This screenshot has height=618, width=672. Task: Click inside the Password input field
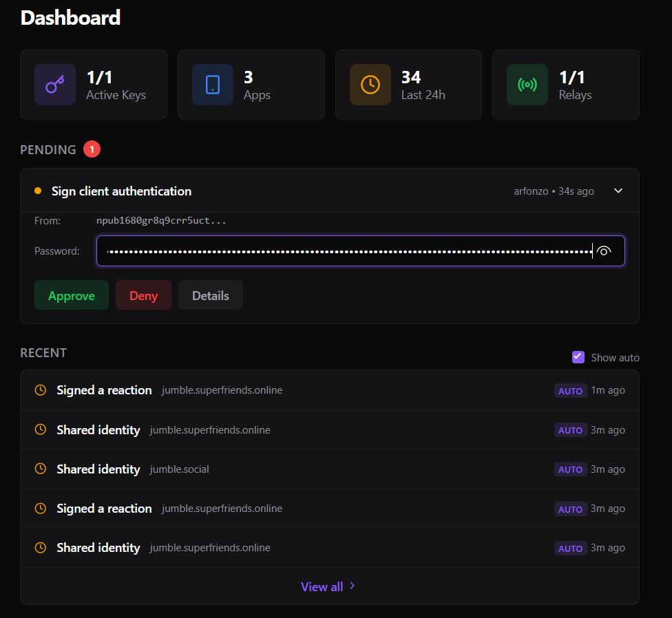tap(344, 251)
